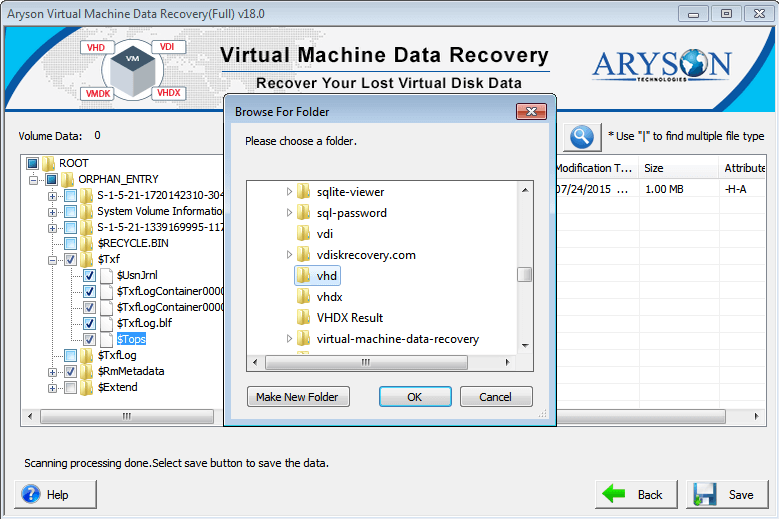Click the vdi folder icon in dialog

pyautogui.click(x=304, y=233)
